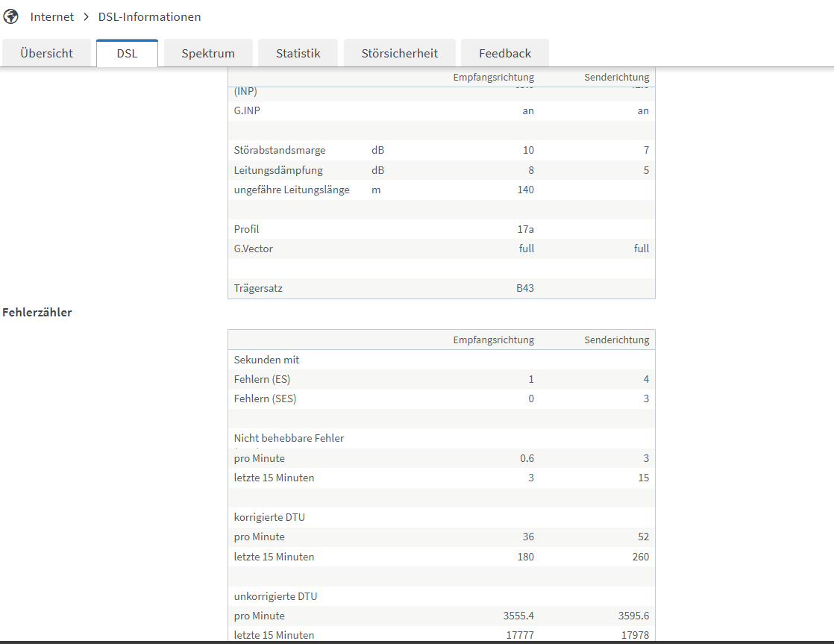
Task: Click the Profil row label
Action: [246, 229]
